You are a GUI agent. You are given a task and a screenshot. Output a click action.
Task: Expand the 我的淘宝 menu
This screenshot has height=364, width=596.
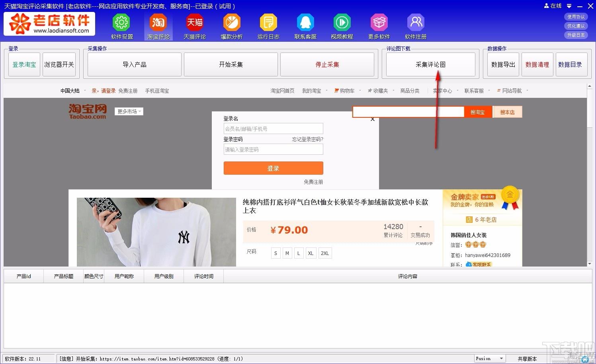pos(315,91)
